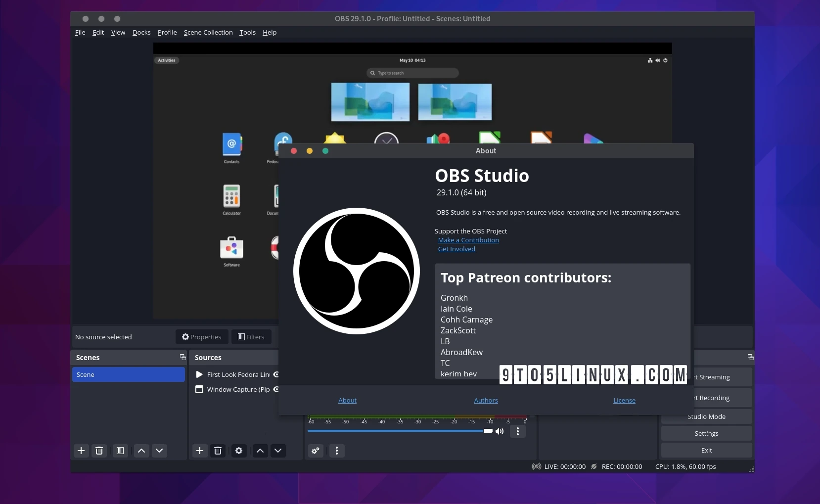Open source properties gear in Sources toolbar
Viewport: 820px width, 504px height.
click(x=239, y=451)
